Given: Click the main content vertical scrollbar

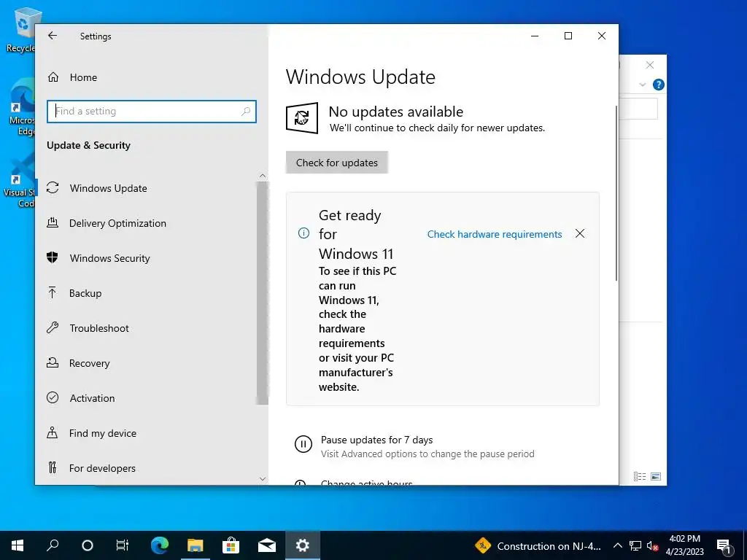Looking at the screenshot, I should coord(616,192).
